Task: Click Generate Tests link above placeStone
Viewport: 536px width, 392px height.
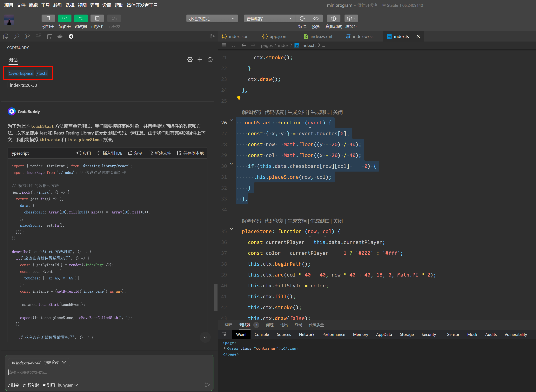Action: click(320, 221)
